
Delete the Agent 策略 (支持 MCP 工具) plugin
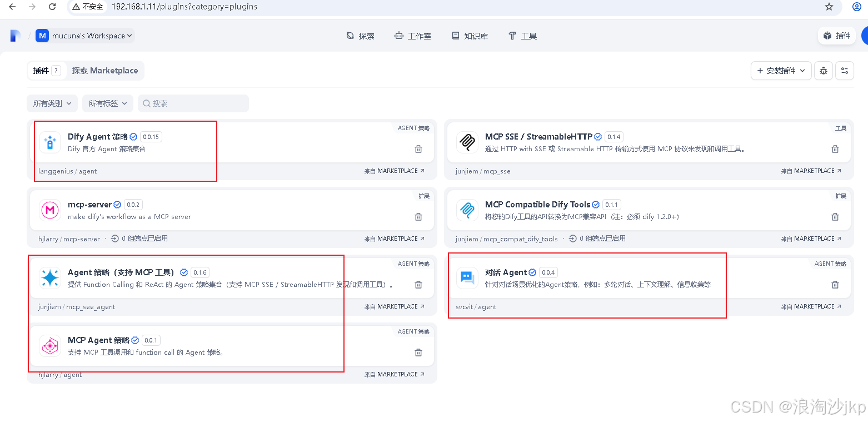point(418,285)
